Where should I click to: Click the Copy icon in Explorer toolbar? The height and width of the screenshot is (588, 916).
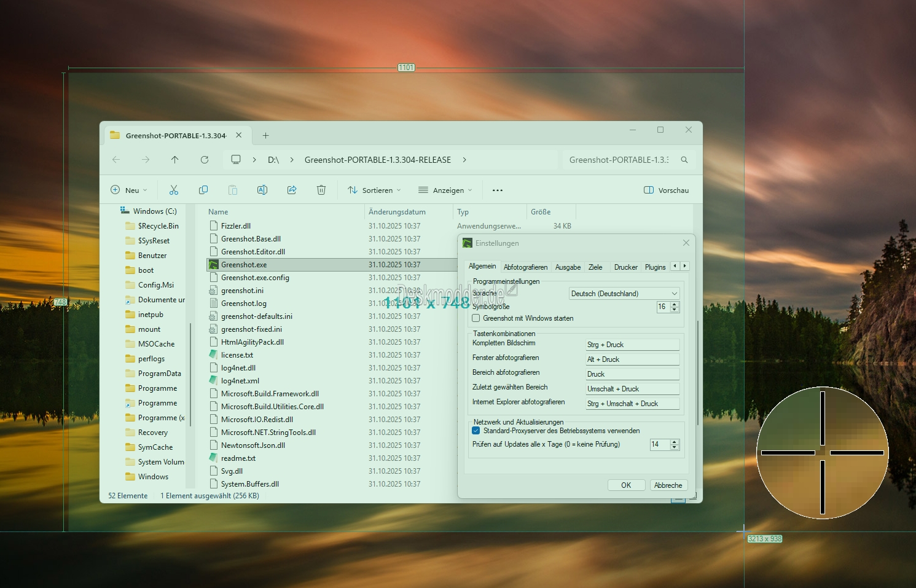pos(203,190)
